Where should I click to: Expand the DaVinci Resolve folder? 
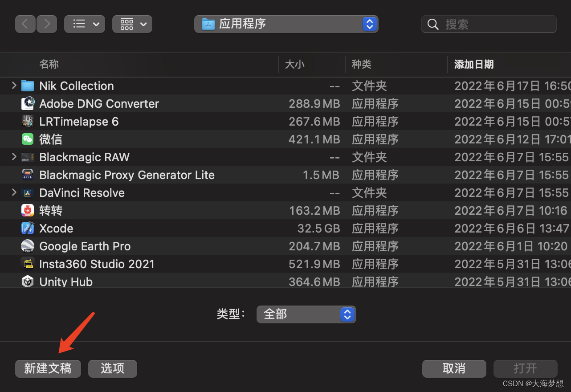[x=14, y=192]
